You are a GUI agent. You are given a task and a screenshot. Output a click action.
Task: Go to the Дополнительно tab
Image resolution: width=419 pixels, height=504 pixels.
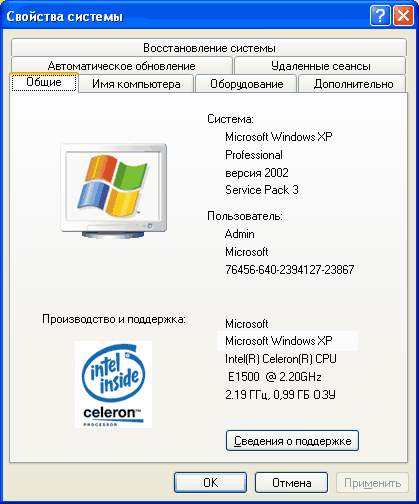(353, 84)
